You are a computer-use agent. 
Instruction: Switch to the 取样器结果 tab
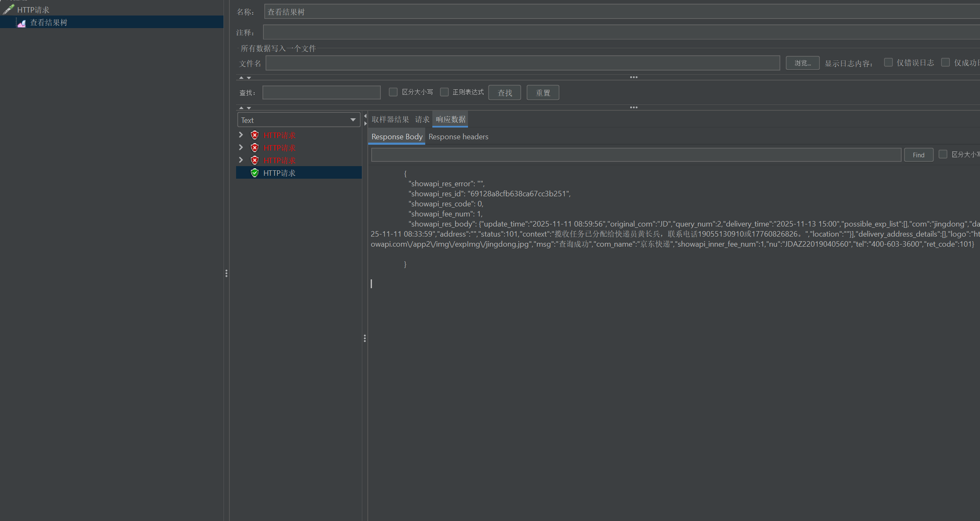390,120
